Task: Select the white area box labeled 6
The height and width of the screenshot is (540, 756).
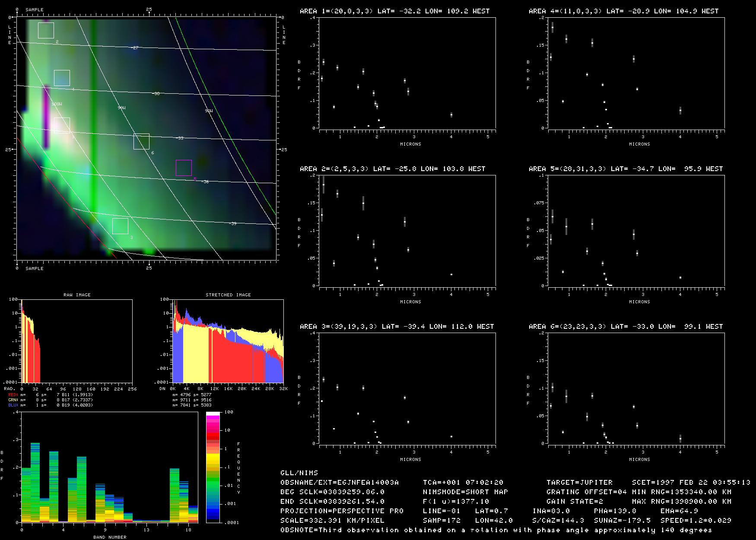Action: pyautogui.click(x=141, y=141)
